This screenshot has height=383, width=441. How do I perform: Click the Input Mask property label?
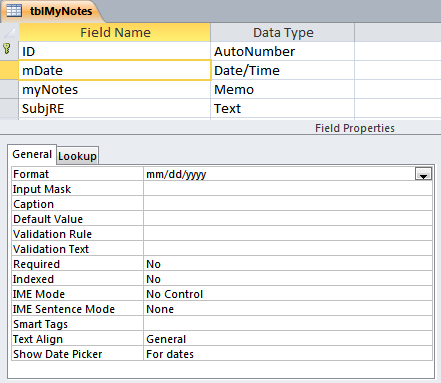click(42, 189)
